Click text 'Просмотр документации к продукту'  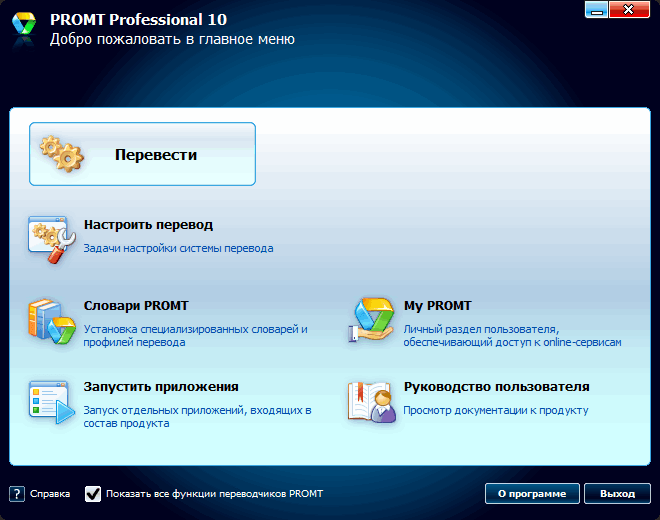[x=496, y=410]
